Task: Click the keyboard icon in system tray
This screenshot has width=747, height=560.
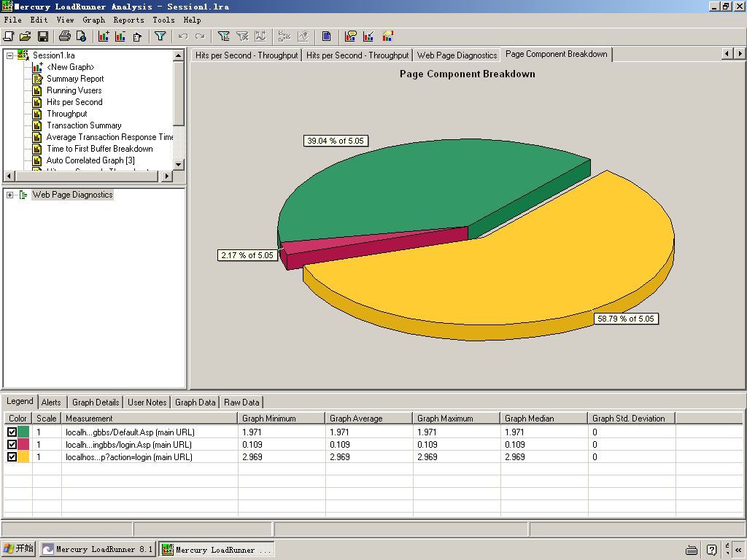Action: click(692, 550)
